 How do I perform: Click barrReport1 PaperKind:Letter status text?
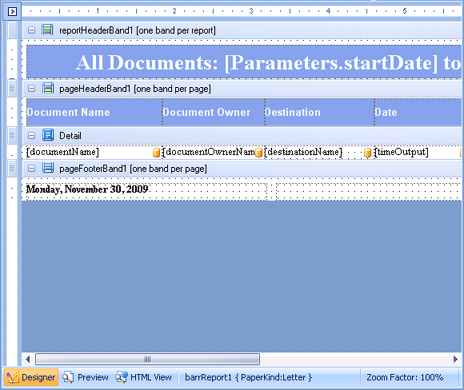pyautogui.click(x=249, y=377)
